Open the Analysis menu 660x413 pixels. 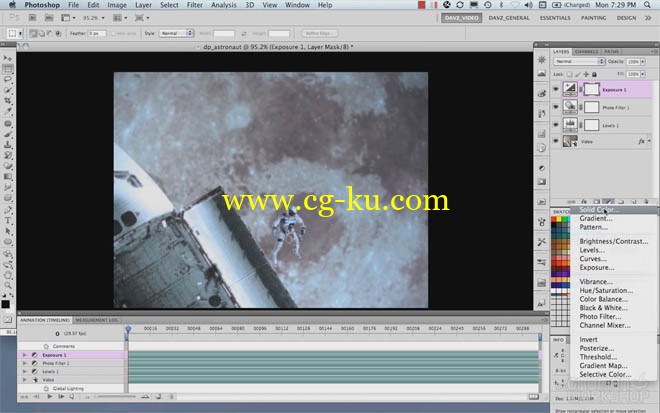click(x=224, y=5)
